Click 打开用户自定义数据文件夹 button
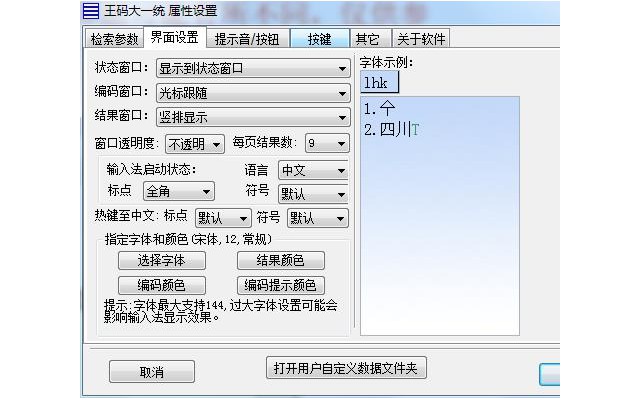 (x=346, y=368)
